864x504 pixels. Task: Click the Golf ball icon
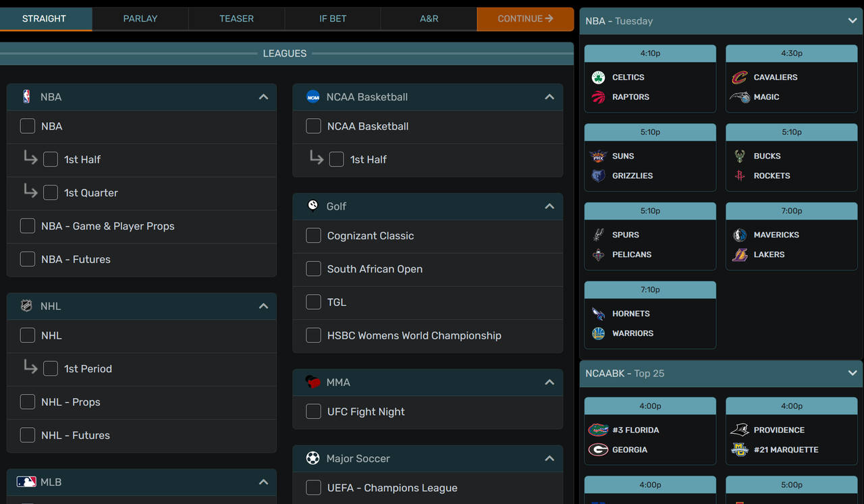(313, 205)
